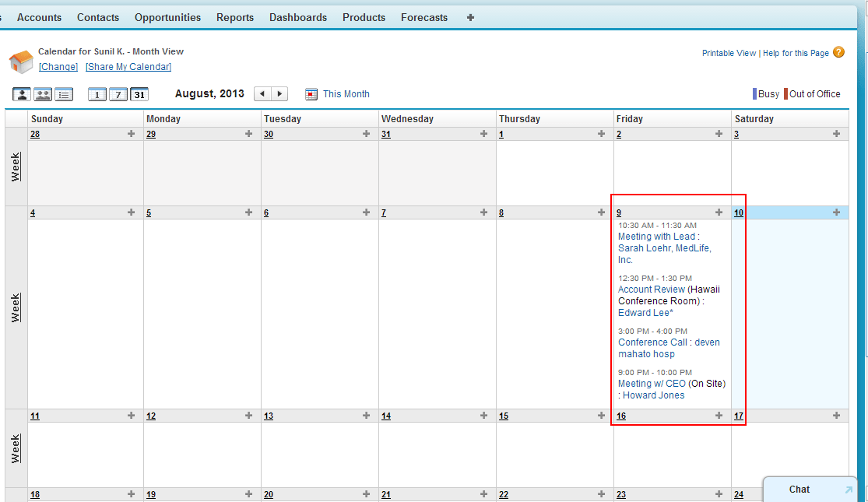Viewport: 868px width, 502px height.
Task: Switch to the Dashboards tab
Action: [298, 17]
